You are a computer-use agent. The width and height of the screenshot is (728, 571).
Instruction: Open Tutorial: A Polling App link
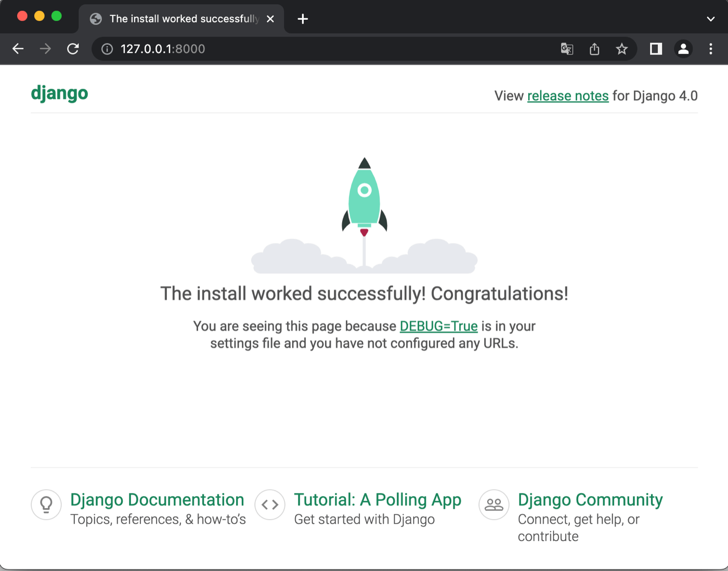378,500
